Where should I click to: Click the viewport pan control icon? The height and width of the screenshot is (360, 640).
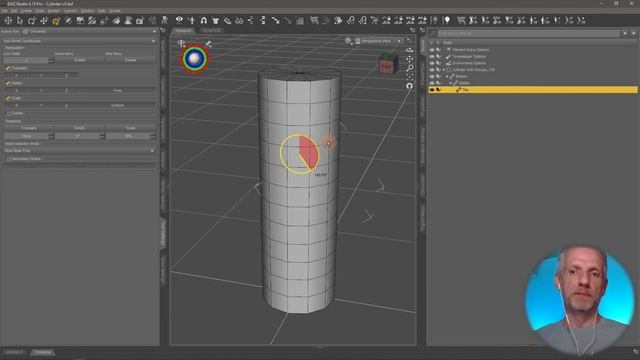pos(410,59)
